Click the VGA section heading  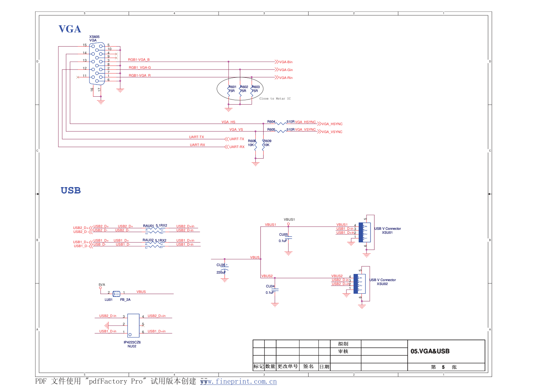pos(69,29)
